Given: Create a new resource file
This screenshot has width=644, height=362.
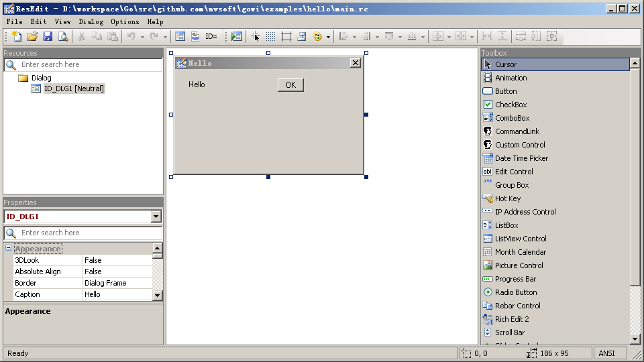Looking at the screenshot, I should tap(17, 36).
